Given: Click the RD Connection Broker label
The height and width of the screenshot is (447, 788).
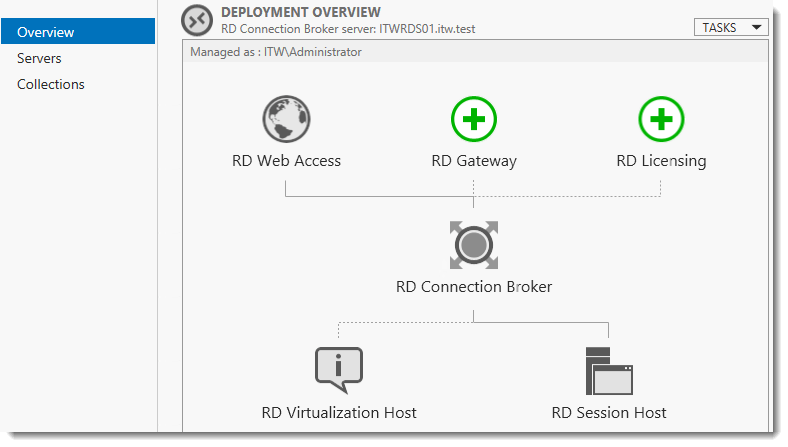Looking at the screenshot, I should tap(474, 287).
